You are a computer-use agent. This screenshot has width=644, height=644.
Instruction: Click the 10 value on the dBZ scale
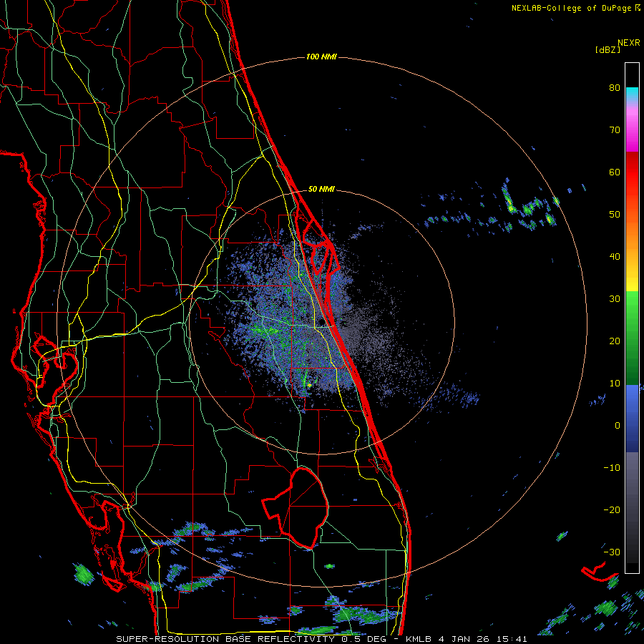(615, 384)
